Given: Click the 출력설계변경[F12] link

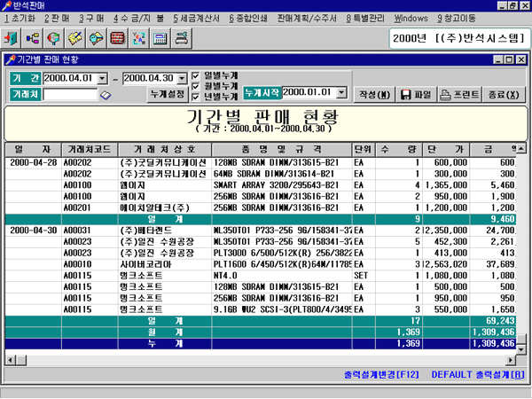Looking at the screenshot, I should coord(381,374).
